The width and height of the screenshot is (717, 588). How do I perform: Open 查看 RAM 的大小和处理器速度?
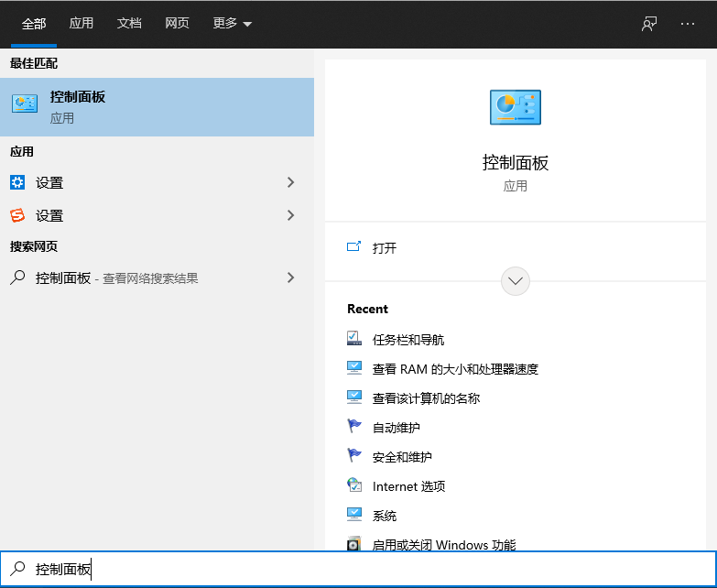[454, 369]
